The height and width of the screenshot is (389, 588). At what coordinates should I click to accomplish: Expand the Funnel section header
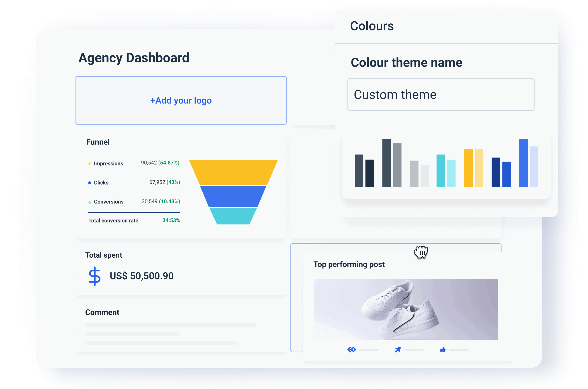(x=98, y=142)
